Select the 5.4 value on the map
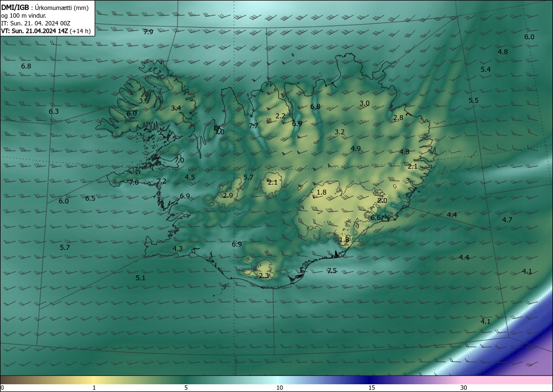 pyautogui.click(x=486, y=70)
